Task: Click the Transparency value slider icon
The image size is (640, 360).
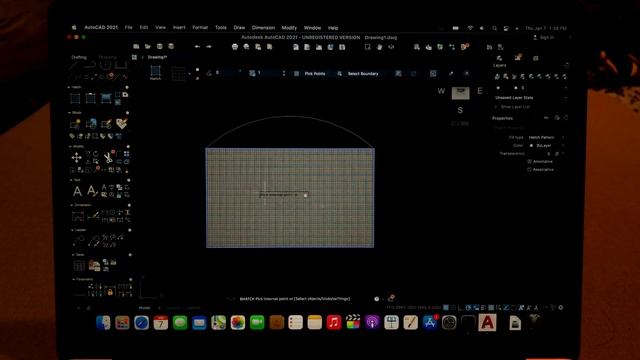Action: click(557, 153)
